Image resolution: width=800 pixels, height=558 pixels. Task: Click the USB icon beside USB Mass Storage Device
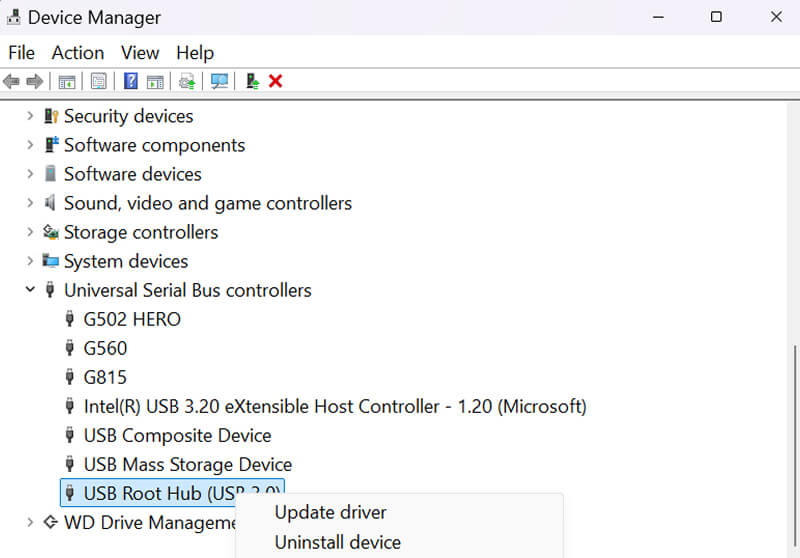(x=70, y=464)
